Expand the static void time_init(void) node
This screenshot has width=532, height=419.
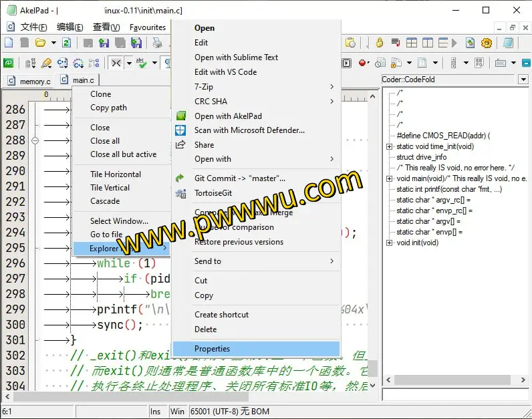pos(390,146)
